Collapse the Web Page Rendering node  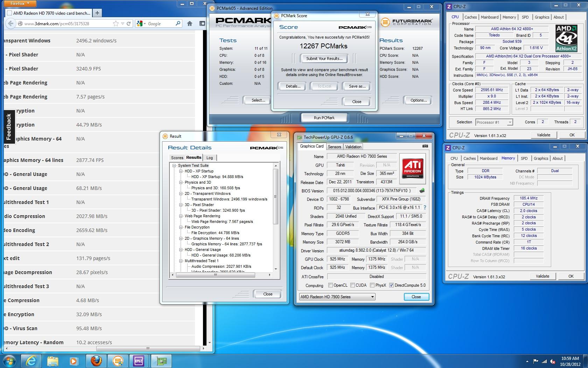pyautogui.click(x=181, y=216)
